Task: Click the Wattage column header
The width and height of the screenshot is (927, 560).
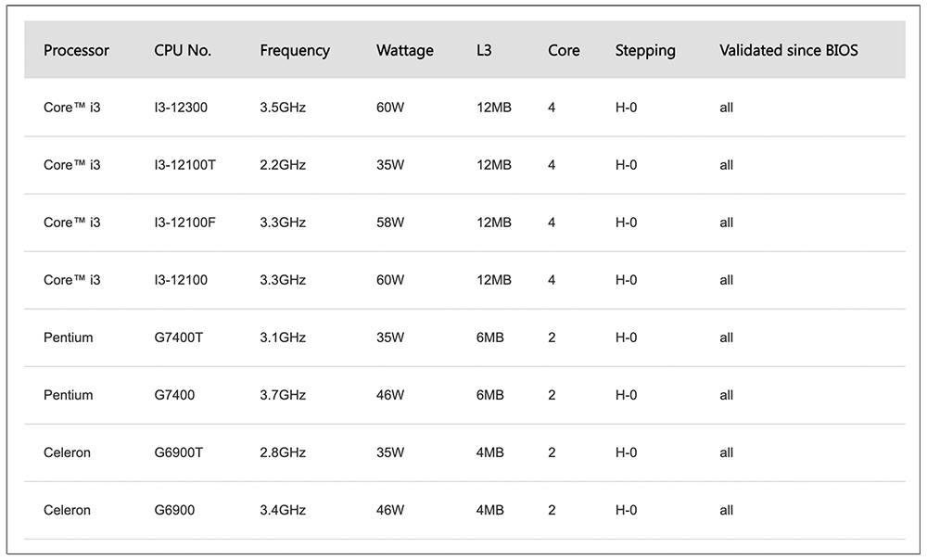Action: (404, 50)
